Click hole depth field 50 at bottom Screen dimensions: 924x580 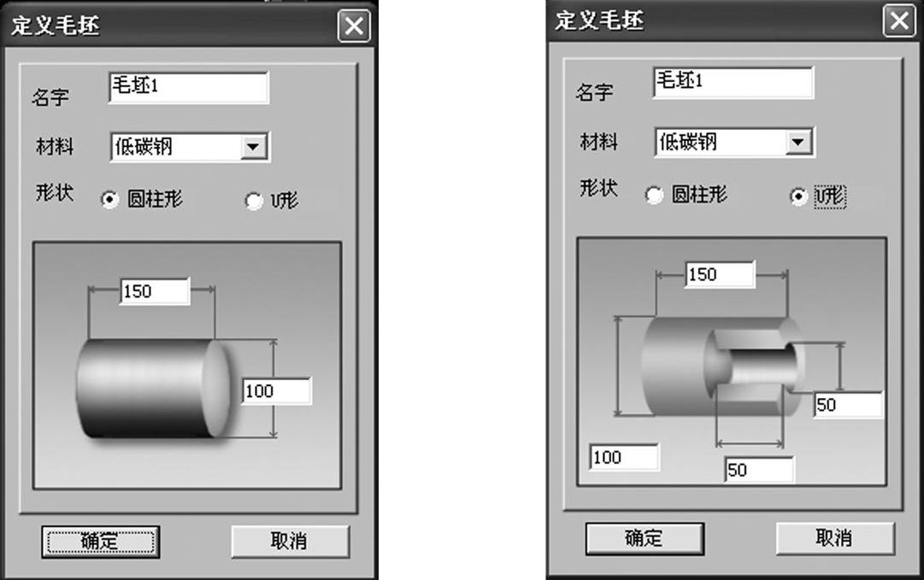(760, 470)
